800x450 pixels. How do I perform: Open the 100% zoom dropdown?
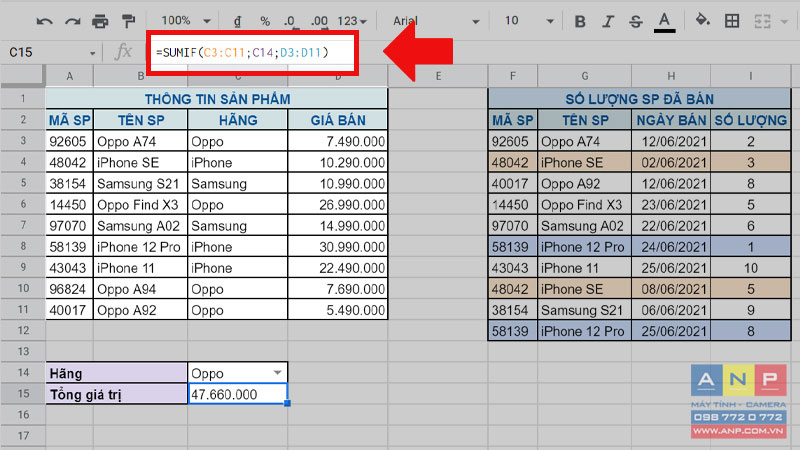(186, 21)
